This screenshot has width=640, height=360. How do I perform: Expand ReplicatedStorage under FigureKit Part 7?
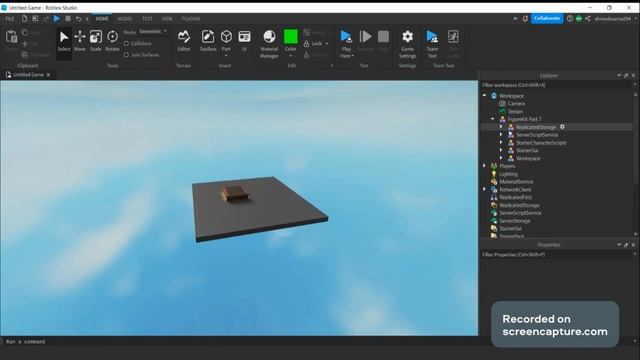pos(501,127)
